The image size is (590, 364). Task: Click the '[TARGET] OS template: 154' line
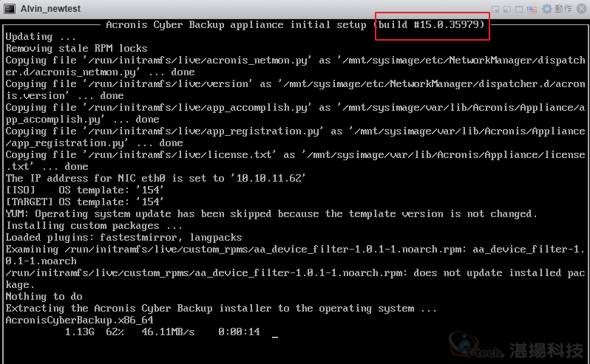(x=84, y=202)
